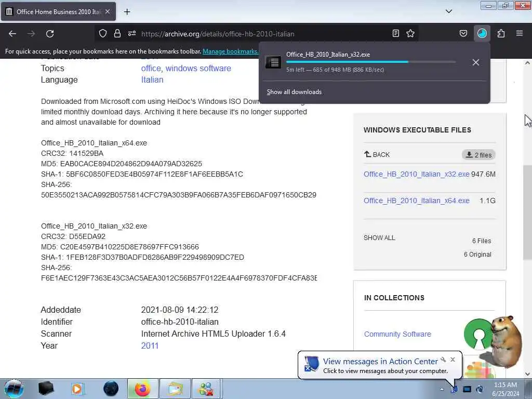Click the 6 Files count
The height and width of the screenshot is (399, 532).
tap(482, 241)
